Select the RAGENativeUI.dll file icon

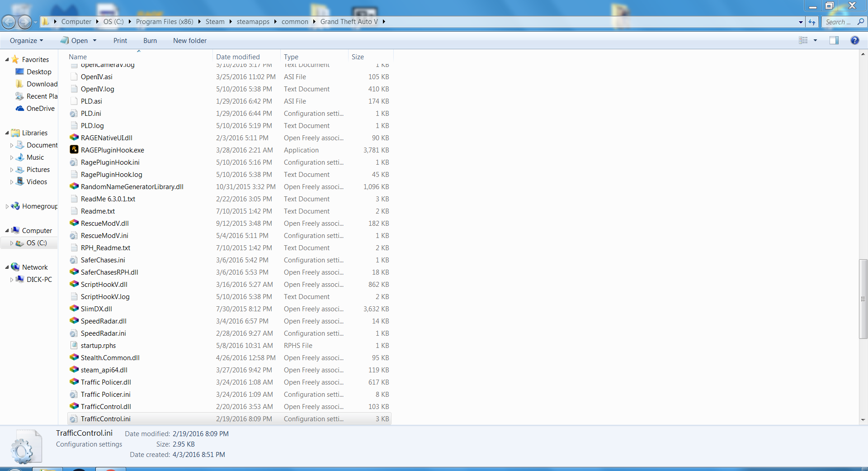point(74,137)
